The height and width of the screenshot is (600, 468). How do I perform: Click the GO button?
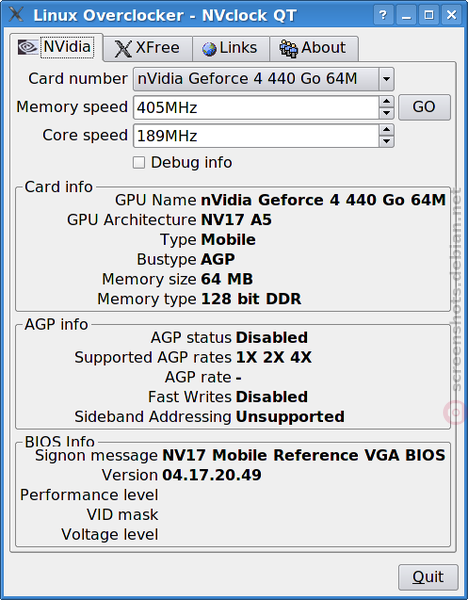424,108
